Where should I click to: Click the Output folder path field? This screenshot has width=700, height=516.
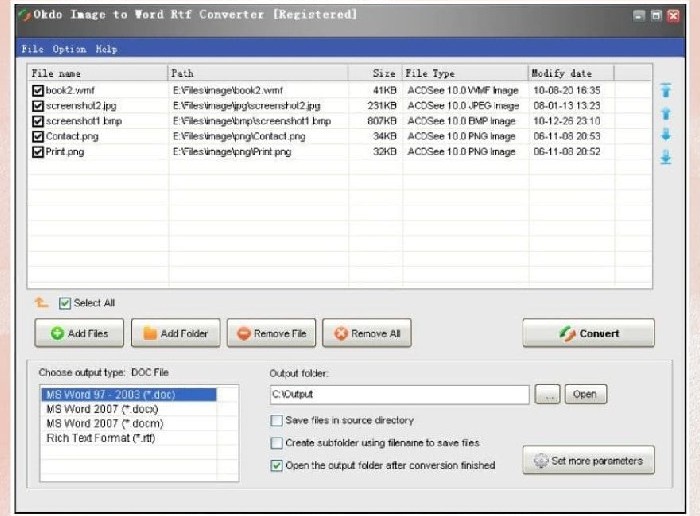pyautogui.click(x=400, y=395)
